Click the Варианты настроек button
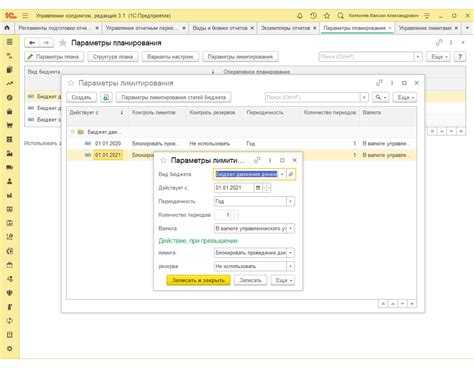The height and width of the screenshot is (368, 474). pos(170,57)
